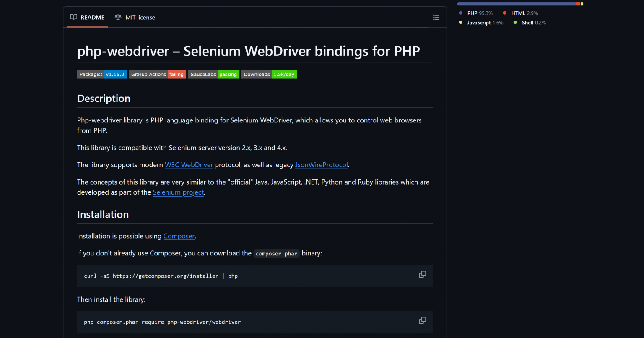644x338 pixels.
Task: Open the W3C WebDriver link
Action: pyautogui.click(x=189, y=165)
